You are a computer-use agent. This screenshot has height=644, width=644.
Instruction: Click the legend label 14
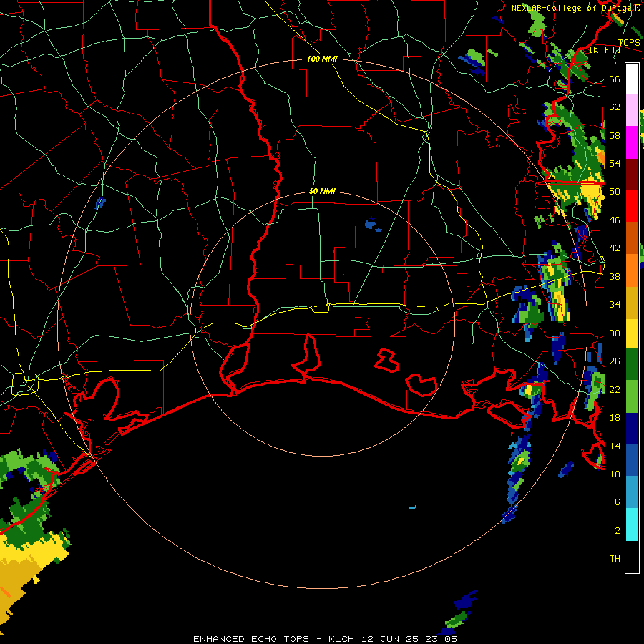(615, 446)
